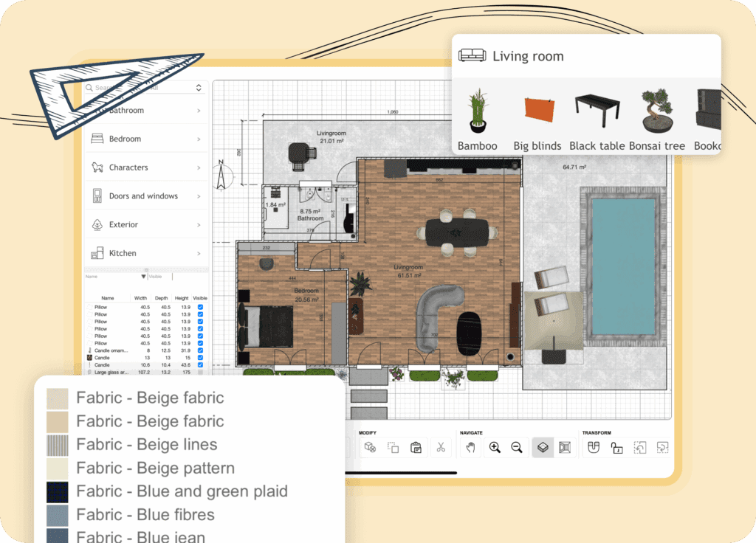Toggle Visible checkbox on first Pillow row
The height and width of the screenshot is (543, 756).
(x=201, y=307)
